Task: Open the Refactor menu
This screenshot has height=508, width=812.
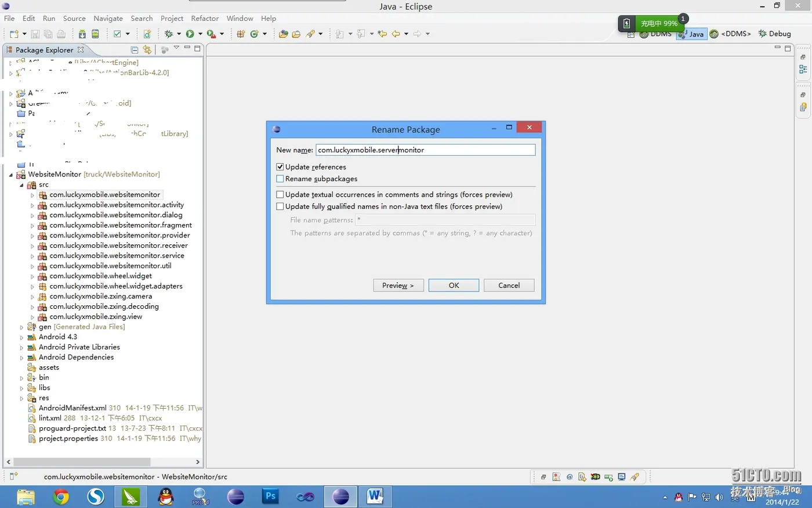Action: [205, 19]
